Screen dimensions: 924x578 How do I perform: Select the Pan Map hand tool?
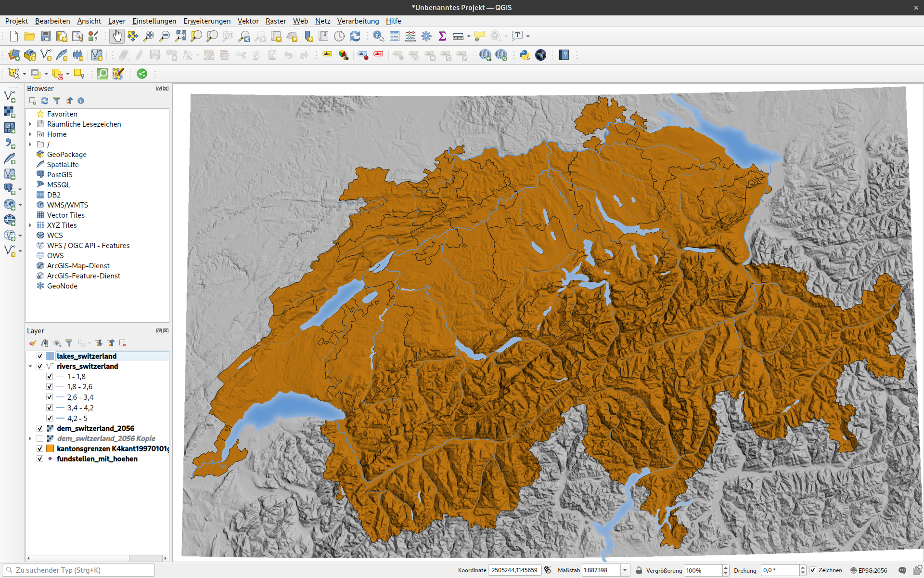pos(117,36)
